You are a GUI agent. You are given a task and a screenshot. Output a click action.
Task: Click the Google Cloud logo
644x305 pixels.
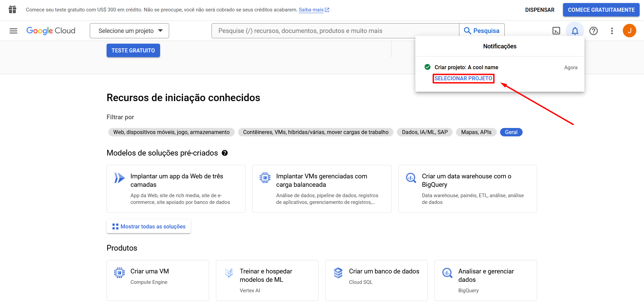pyautogui.click(x=51, y=31)
